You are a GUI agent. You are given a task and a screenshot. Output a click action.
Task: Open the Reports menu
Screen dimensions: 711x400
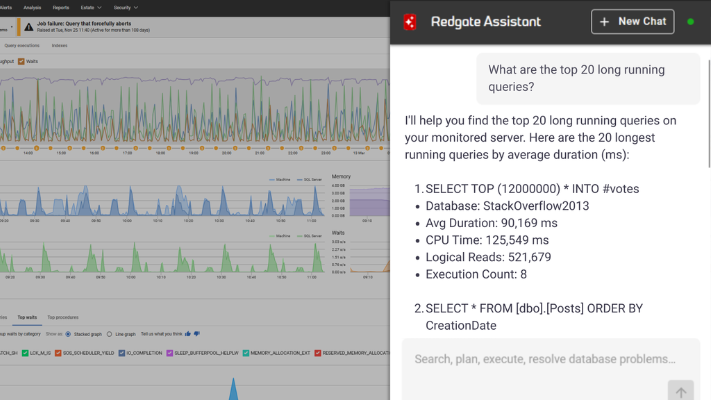60,6
